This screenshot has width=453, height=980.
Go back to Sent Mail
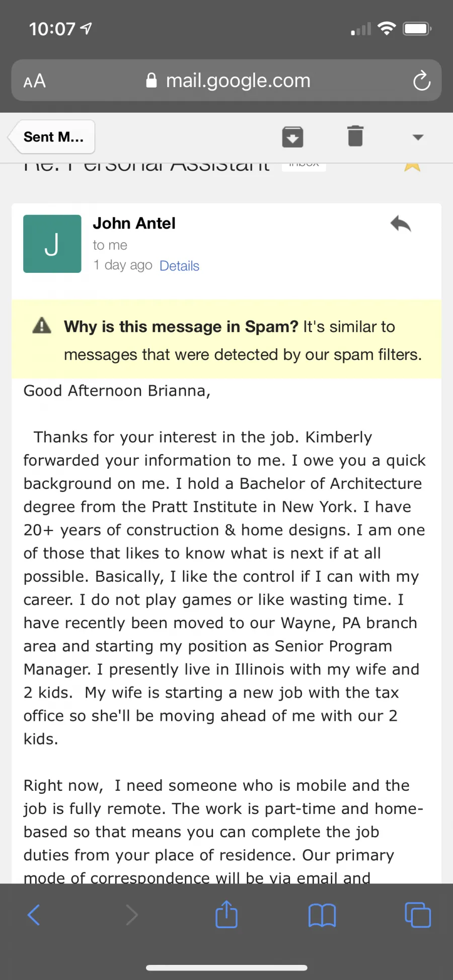click(x=53, y=137)
